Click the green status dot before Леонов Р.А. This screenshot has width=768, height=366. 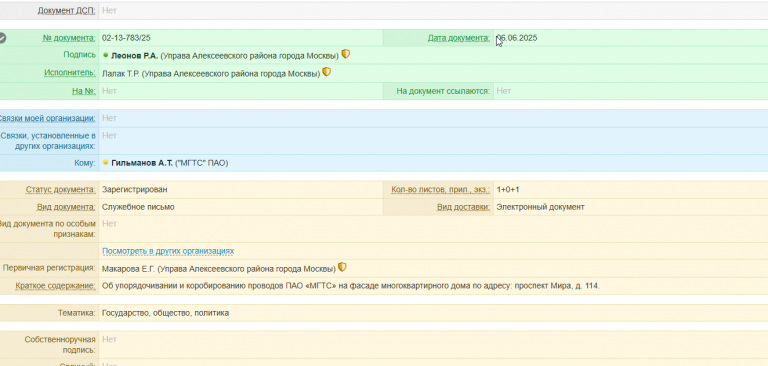[x=106, y=55]
